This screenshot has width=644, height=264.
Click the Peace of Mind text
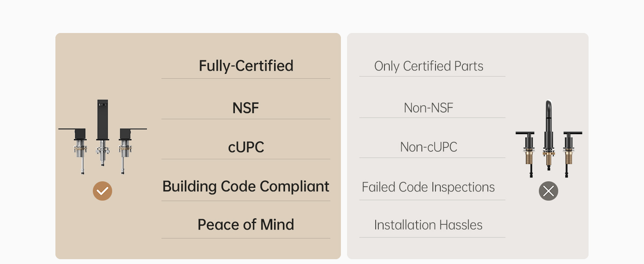pos(246,224)
